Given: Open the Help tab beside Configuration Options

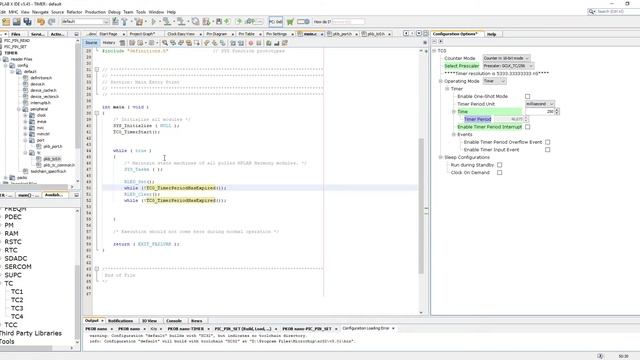Looking at the screenshot, I should [x=491, y=34].
